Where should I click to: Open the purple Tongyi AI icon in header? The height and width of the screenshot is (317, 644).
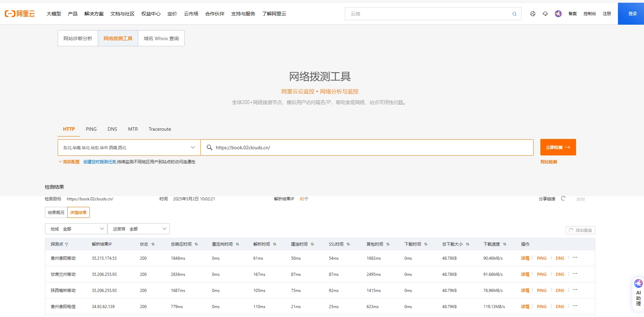(x=558, y=14)
